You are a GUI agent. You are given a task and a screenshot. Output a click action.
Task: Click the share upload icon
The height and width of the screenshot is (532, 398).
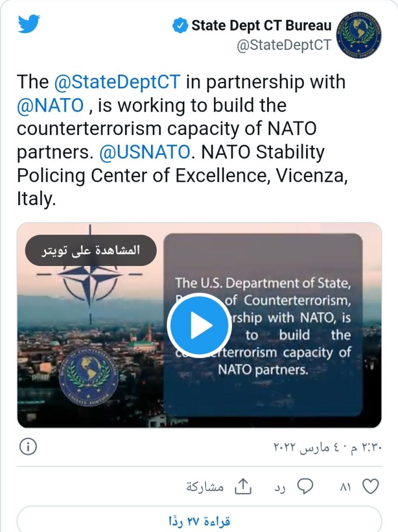pyautogui.click(x=242, y=487)
